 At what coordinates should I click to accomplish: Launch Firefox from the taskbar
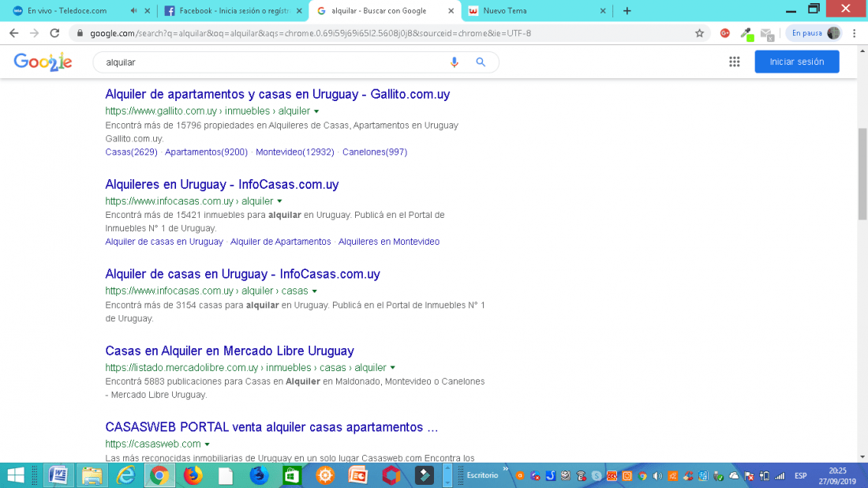coord(193,475)
